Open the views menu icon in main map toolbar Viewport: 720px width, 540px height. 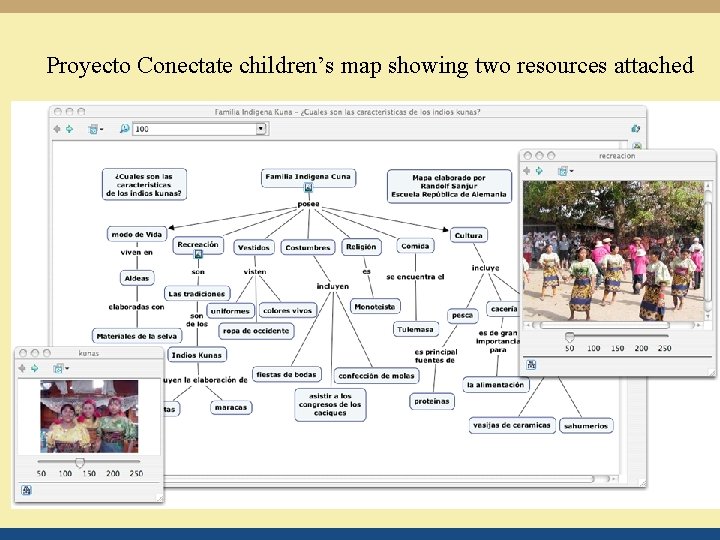(x=95, y=129)
